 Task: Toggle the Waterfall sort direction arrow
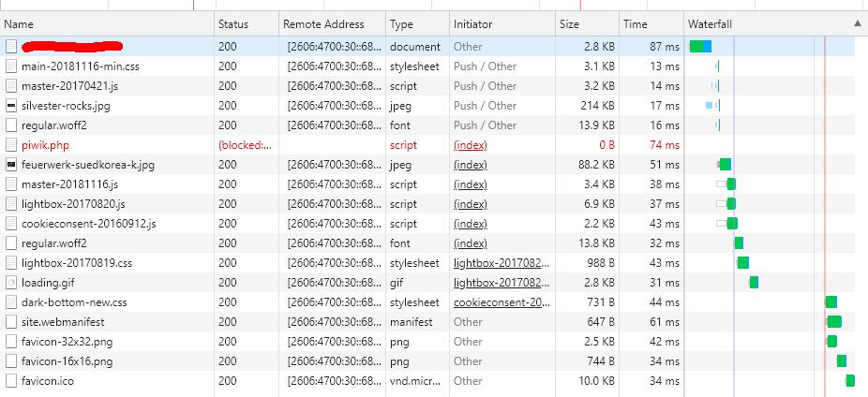pos(858,24)
